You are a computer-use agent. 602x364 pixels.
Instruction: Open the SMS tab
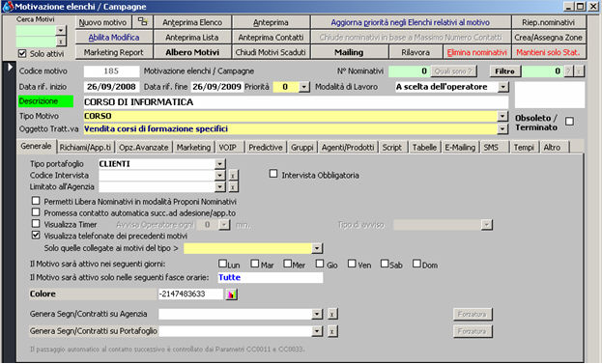pyautogui.click(x=492, y=148)
